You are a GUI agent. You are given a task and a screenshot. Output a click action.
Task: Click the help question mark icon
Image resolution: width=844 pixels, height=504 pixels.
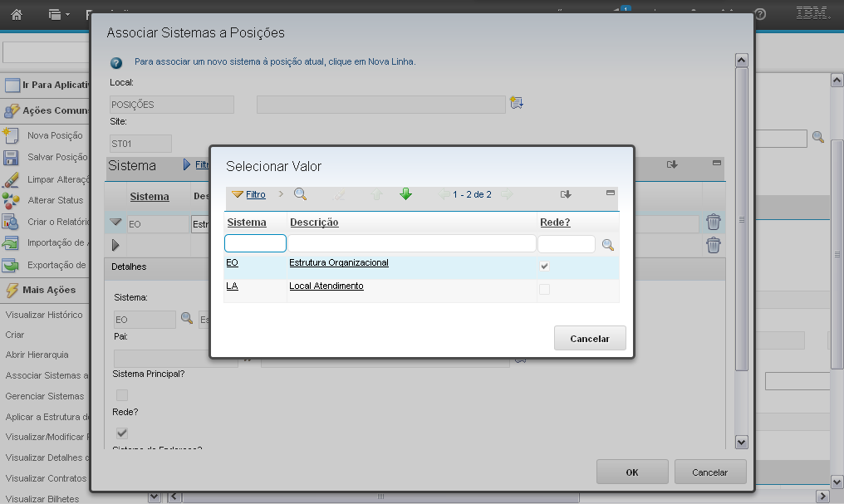click(116, 62)
